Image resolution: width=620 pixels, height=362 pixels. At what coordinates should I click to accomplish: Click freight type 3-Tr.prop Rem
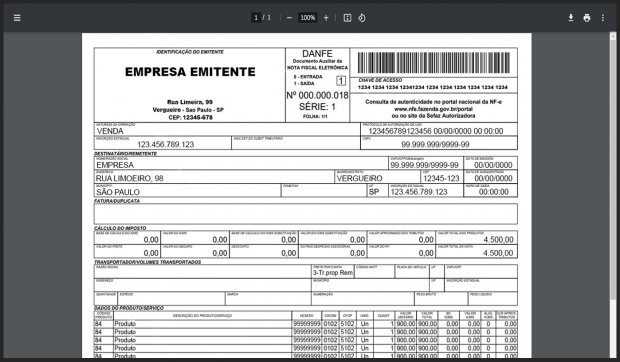tap(333, 273)
